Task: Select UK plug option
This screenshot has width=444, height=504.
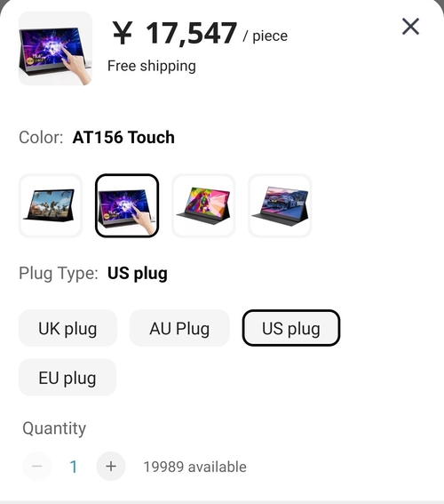Action: click(x=67, y=328)
